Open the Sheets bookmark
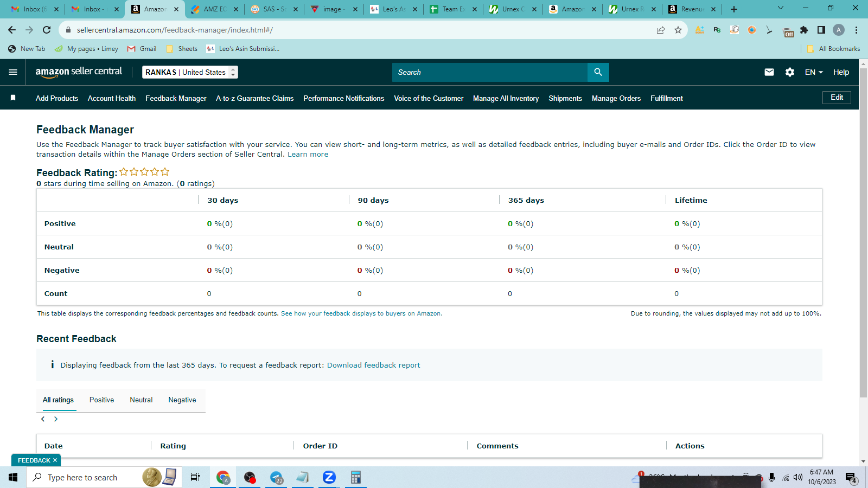The image size is (868, 488). coord(182,49)
